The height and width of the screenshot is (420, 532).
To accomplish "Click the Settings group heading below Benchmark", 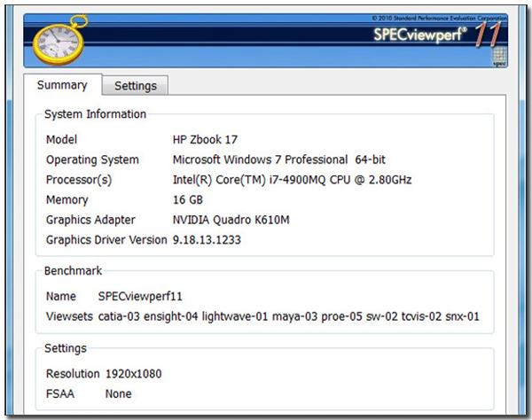I will pyautogui.click(x=66, y=348).
